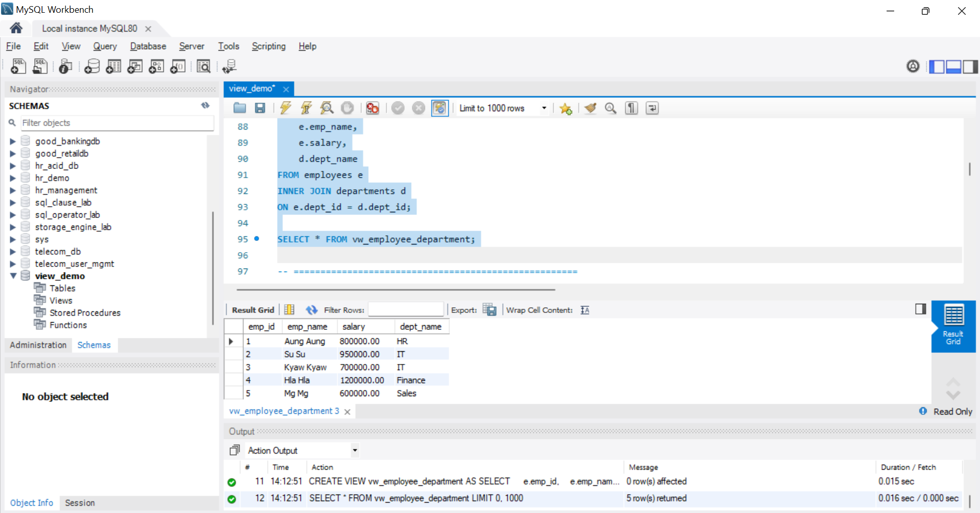Expand storage_engine_lab schema
This screenshot has width=980, height=513.
[x=13, y=227]
